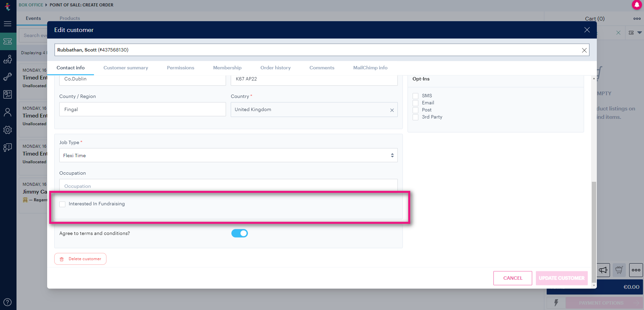This screenshot has width=644, height=310.
Task: Open the Permissions tab
Action: 181,68
